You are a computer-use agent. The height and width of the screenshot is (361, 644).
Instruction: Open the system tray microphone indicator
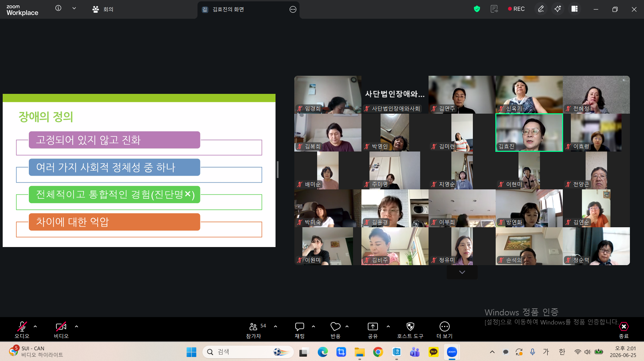coord(532,352)
